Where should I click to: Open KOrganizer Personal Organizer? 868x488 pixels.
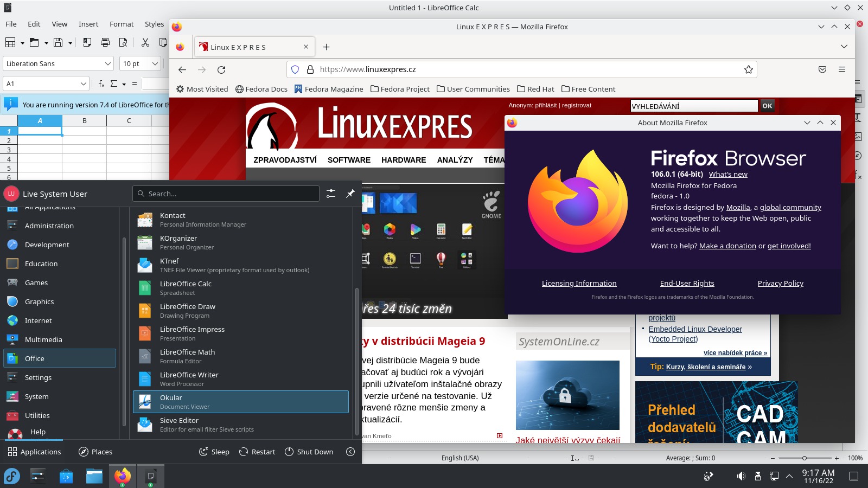(241, 242)
